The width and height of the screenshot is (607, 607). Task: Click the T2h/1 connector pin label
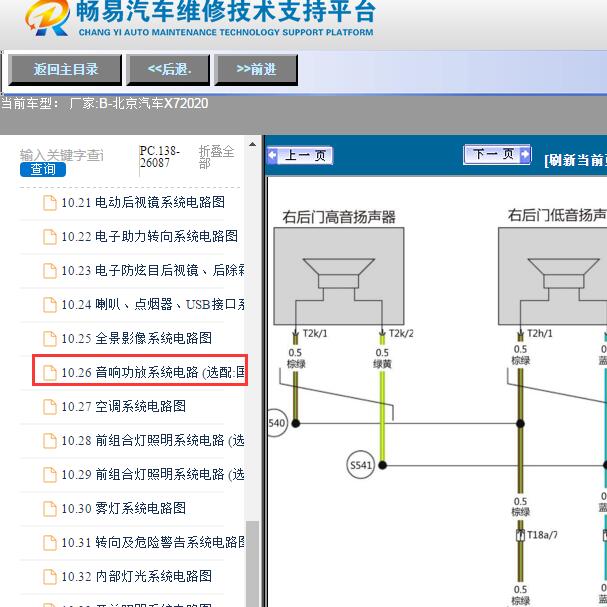click(x=540, y=333)
